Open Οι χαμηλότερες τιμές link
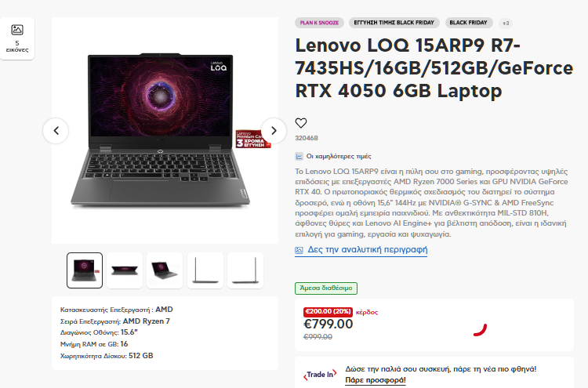 coord(339,156)
